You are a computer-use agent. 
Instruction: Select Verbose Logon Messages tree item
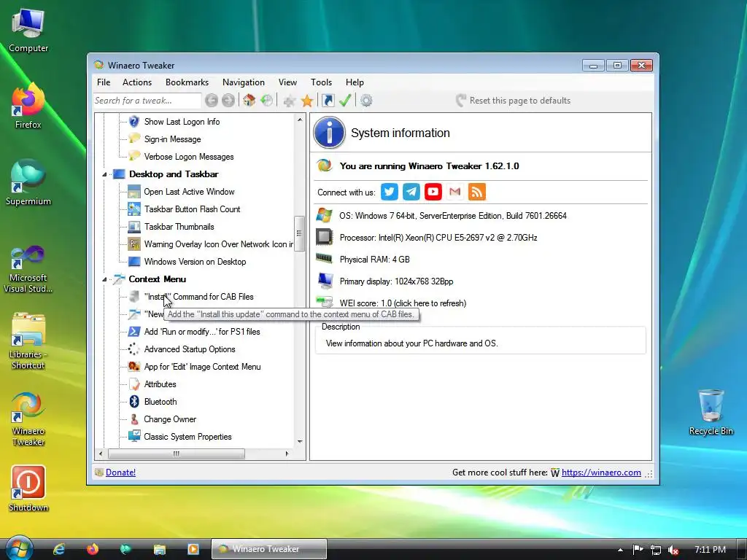click(189, 157)
